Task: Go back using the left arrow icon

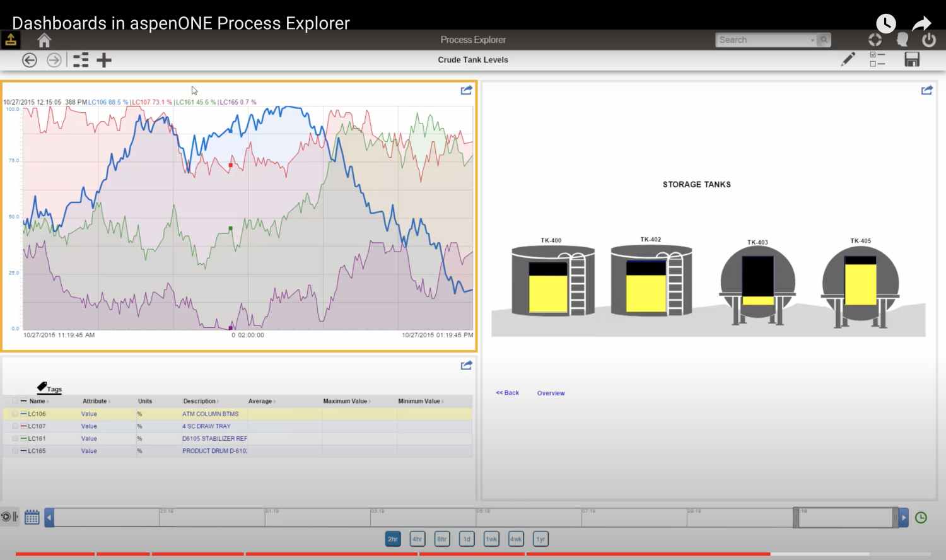Action: tap(30, 60)
